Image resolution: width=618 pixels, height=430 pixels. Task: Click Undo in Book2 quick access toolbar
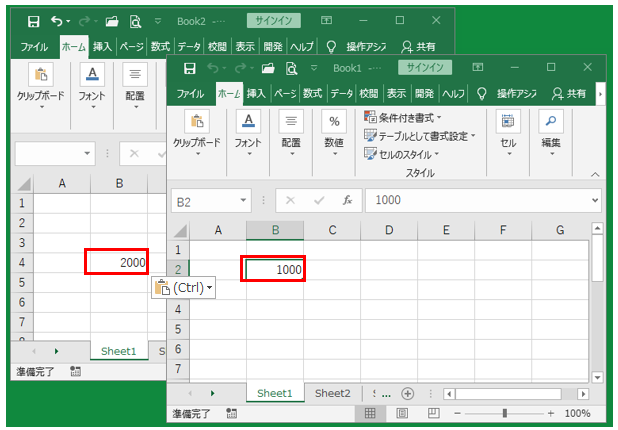point(57,21)
